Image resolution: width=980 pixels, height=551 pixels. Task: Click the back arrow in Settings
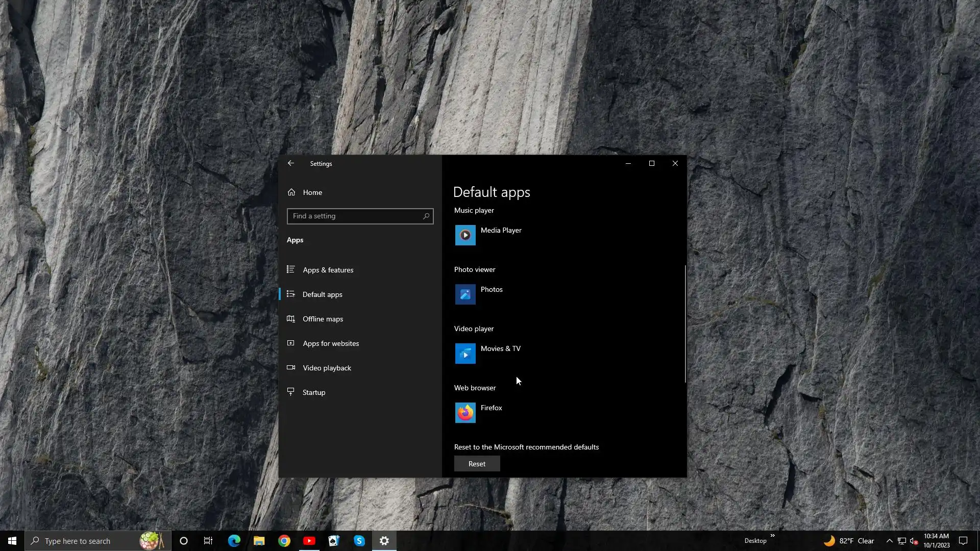coord(290,163)
